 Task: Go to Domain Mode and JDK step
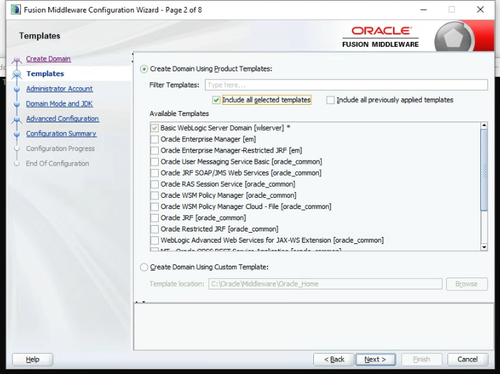coord(59,104)
